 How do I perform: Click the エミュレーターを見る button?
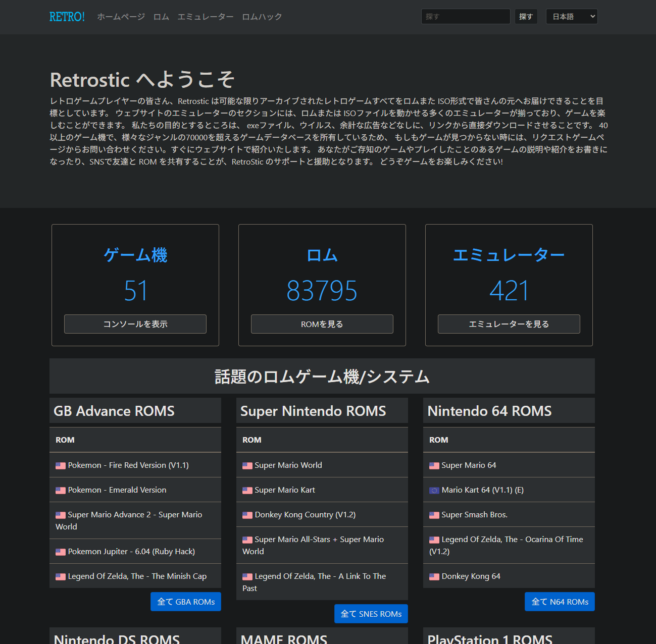(x=509, y=324)
